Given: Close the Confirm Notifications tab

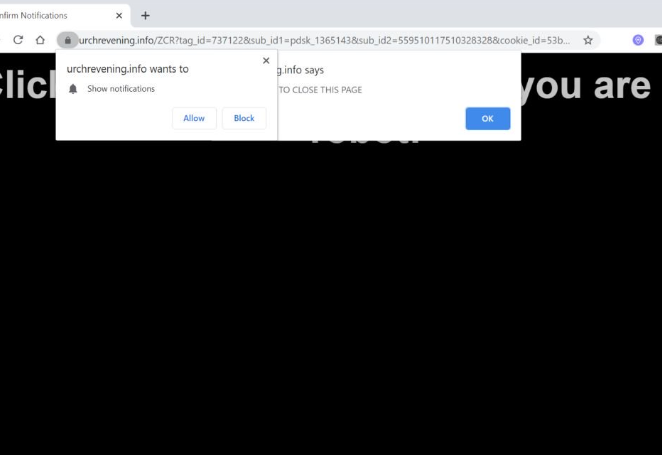Looking at the screenshot, I should pos(119,16).
